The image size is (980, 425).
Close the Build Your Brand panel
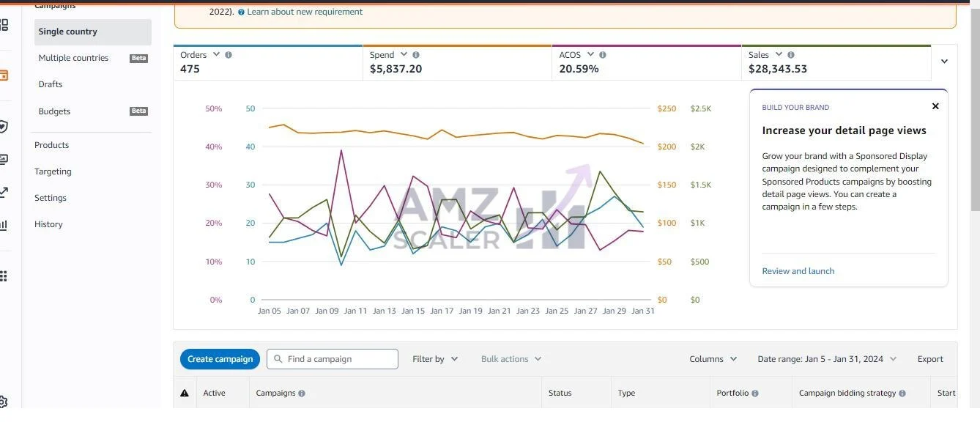click(x=935, y=106)
